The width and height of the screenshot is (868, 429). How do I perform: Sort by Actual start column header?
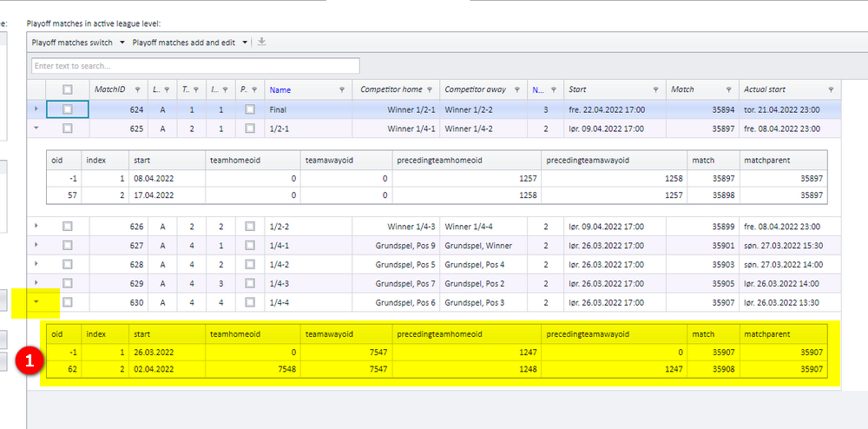[764, 89]
